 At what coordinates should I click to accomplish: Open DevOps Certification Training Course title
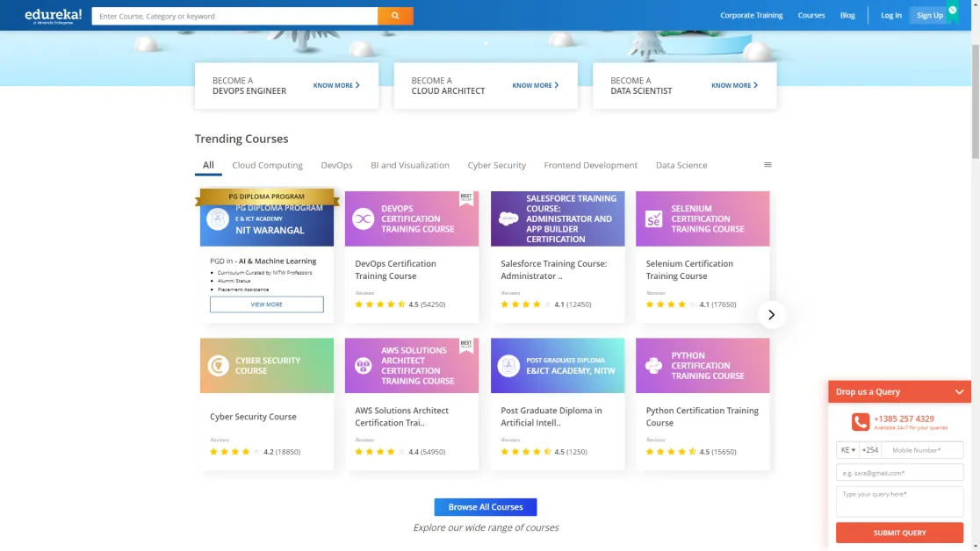tap(396, 270)
